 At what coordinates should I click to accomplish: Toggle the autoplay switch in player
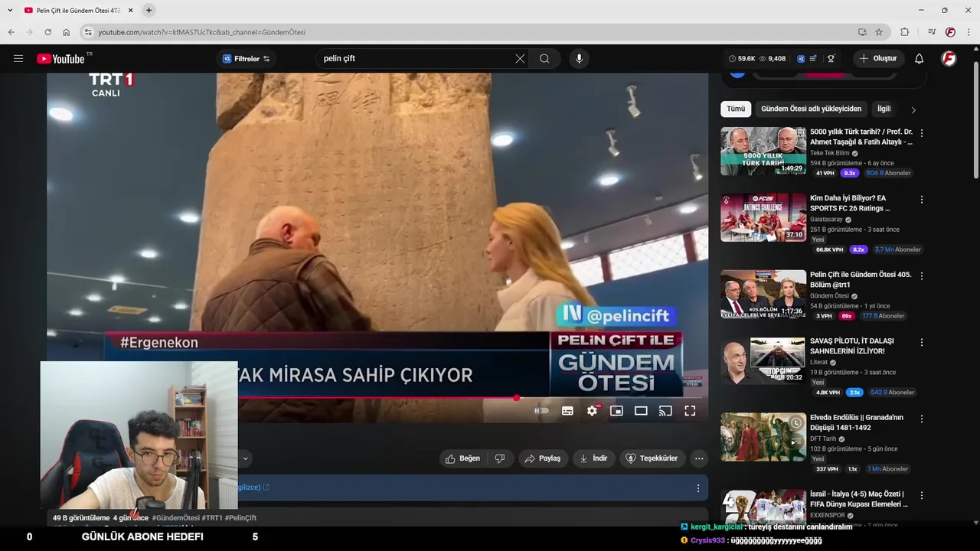point(541,411)
